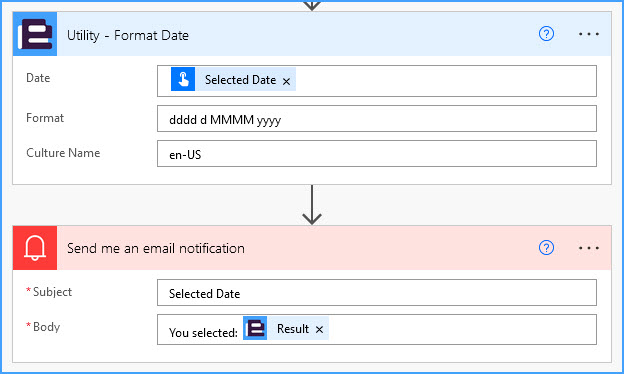Open the Format Date action's ellipsis menu
The image size is (624, 374).
click(589, 34)
